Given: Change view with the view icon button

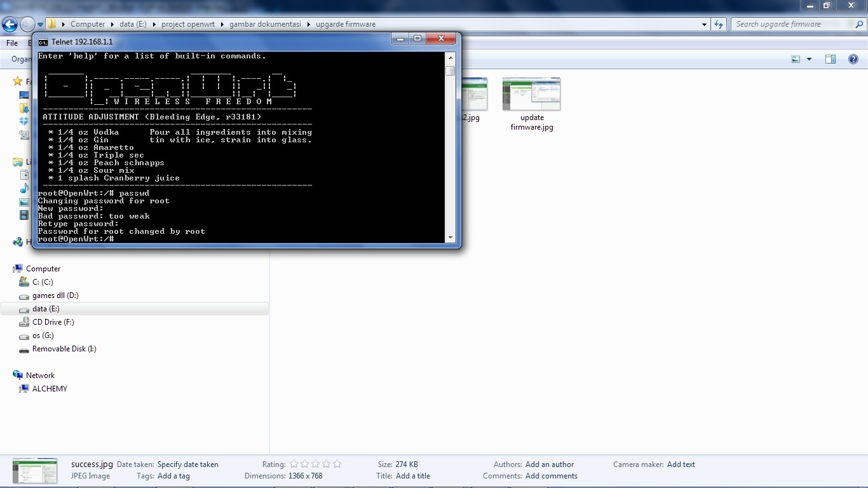Looking at the screenshot, I should click(796, 59).
